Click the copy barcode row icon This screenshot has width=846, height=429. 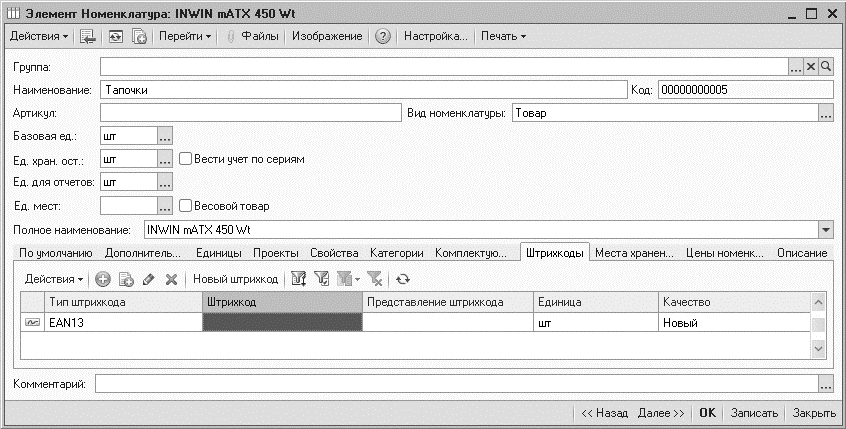(126, 279)
